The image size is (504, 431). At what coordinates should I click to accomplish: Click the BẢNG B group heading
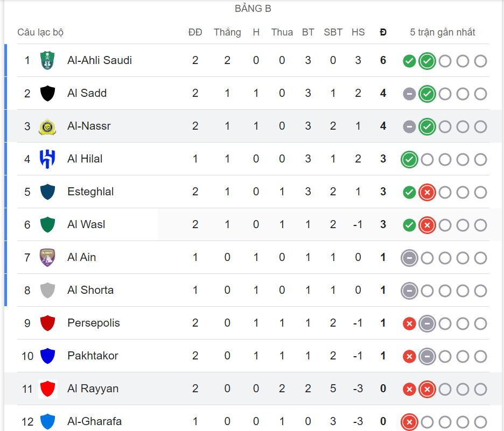253,9
